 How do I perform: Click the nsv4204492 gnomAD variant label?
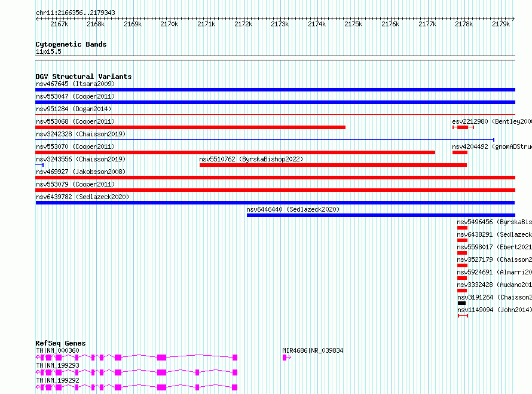pos(492,146)
